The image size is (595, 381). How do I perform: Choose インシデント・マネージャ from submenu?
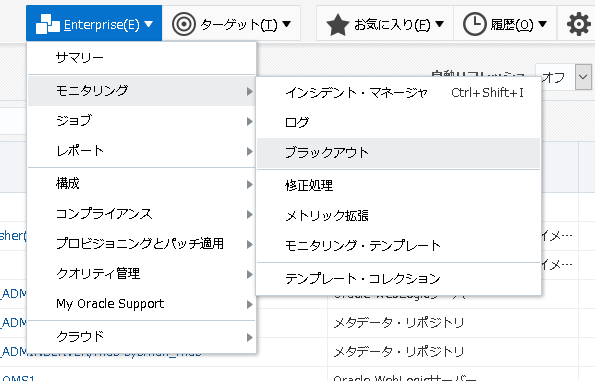tap(398, 93)
